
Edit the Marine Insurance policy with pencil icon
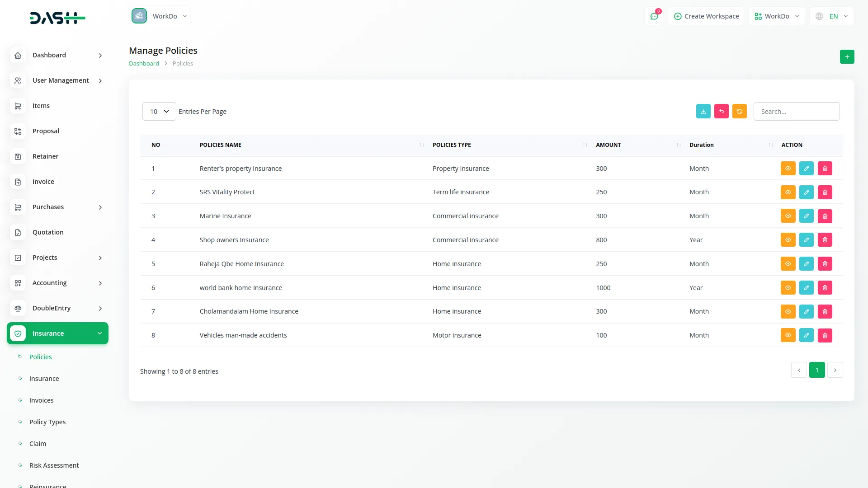click(807, 216)
